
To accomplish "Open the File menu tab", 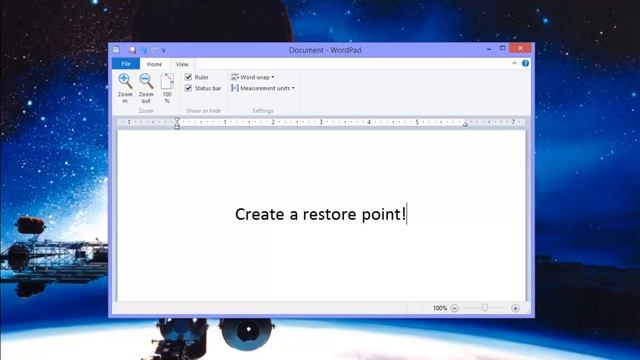I will pos(126,64).
